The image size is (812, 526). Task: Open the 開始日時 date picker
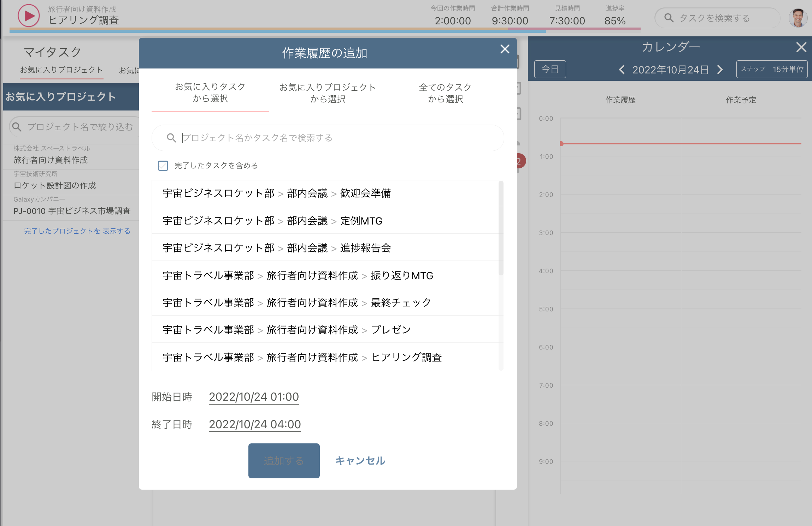[x=254, y=397]
